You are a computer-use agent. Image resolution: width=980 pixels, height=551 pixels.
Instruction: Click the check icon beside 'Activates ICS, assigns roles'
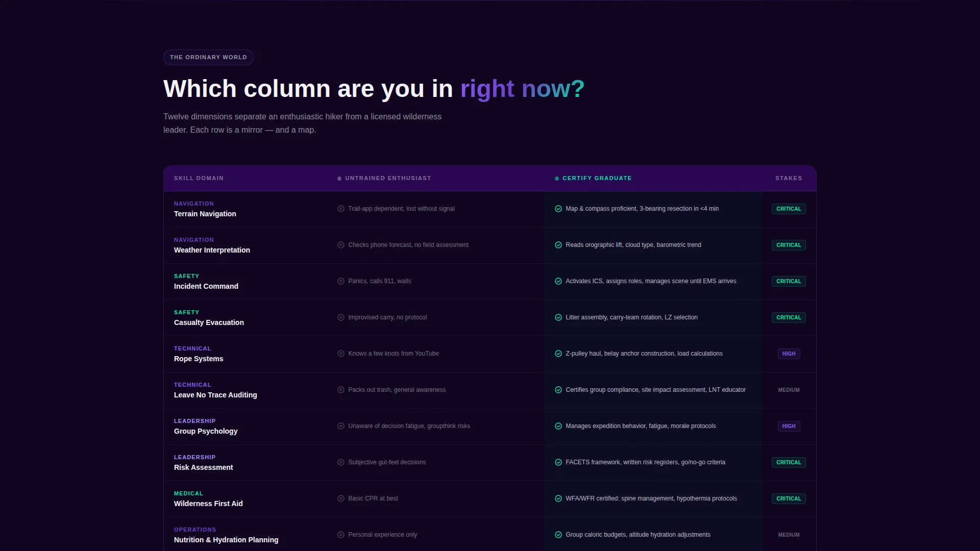(558, 281)
